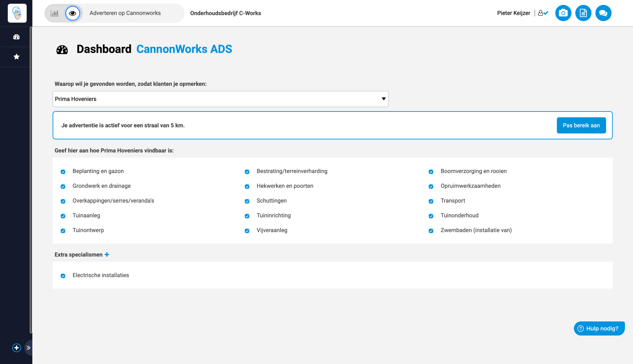The height and width of the screenshot is (364, 633).
Task: Select the Adverteren op Cannonworks tab
Action: [125, 13]
